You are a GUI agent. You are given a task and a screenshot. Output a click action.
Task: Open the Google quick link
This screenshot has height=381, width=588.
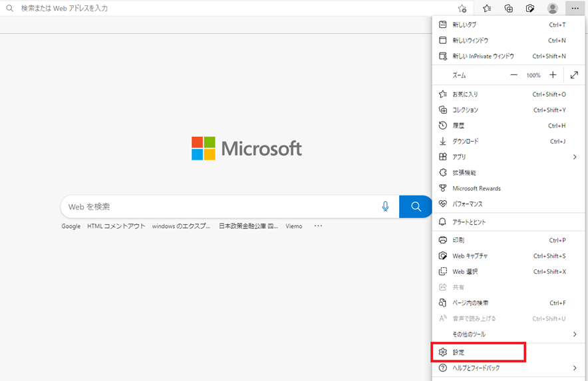point(71,226)
